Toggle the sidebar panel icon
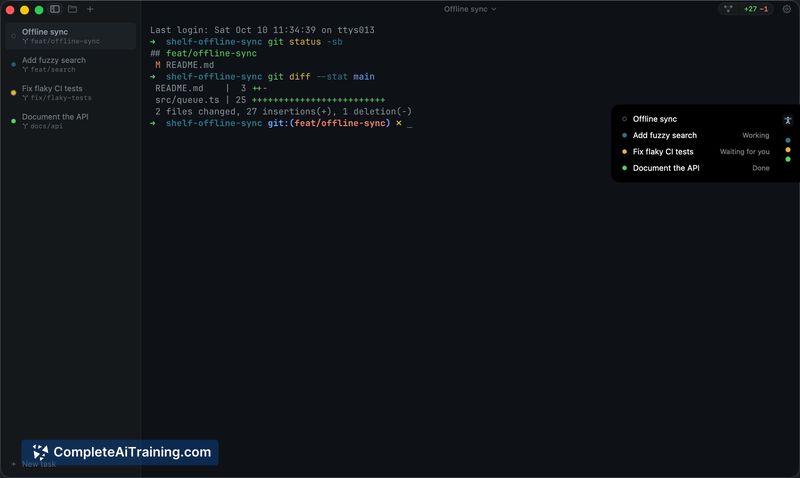This screenshot has width=800, height=478. point(55,9)
